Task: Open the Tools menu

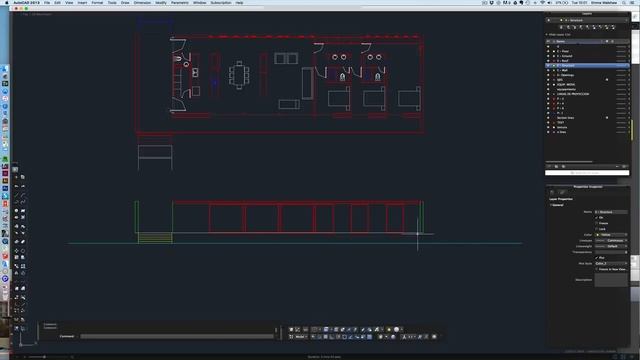Action: [x=112, y=2]
